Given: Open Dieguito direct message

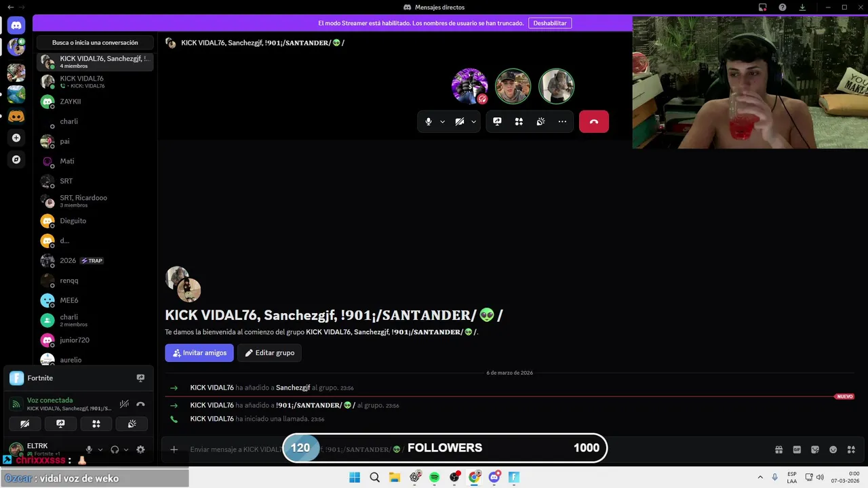Looking at the screenshot, I should coord(95,221).
